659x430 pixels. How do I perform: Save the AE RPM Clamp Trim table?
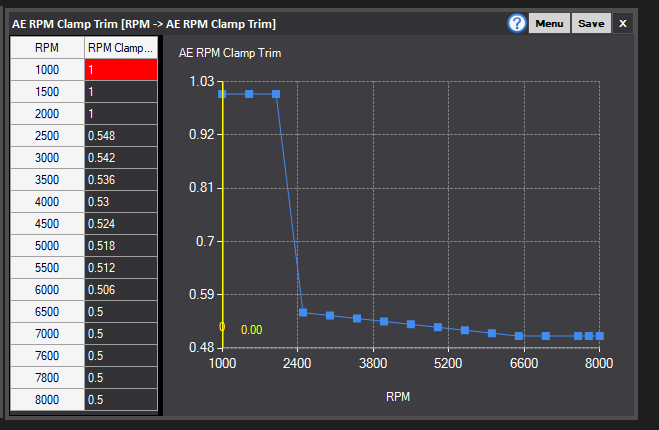(x=591, y=24)
